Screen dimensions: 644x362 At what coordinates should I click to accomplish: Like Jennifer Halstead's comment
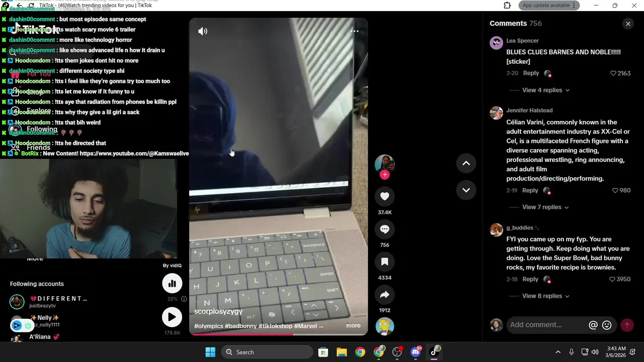[x=615, y=191]
